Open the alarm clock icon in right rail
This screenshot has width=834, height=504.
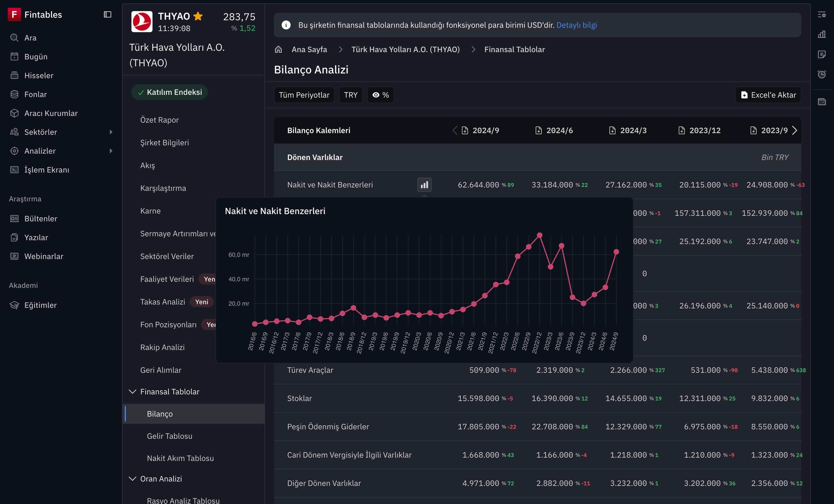click(822, 74)
